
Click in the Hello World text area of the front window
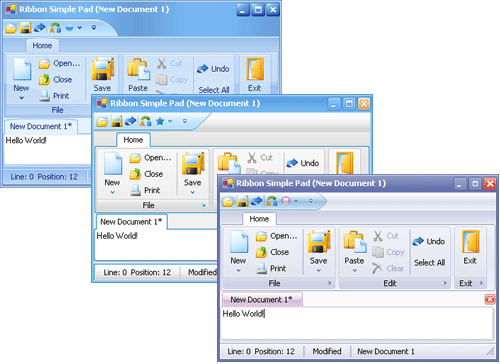coord(357,323)
